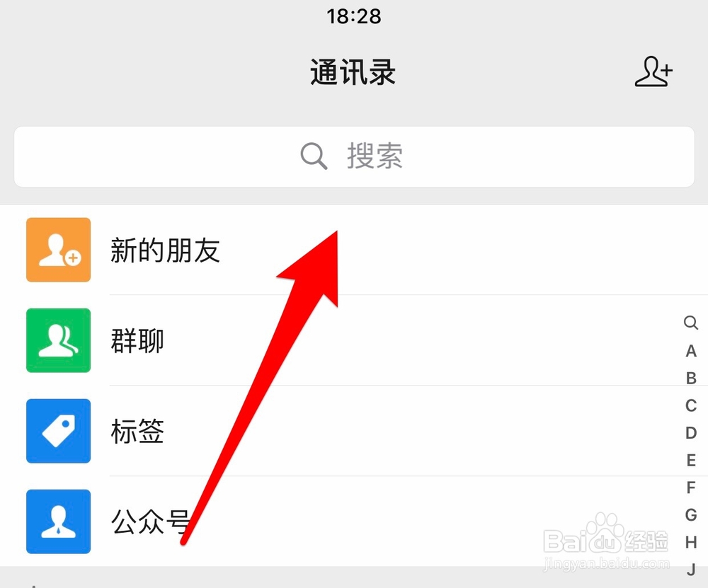Tap the add contact icon
This screenshot has height=588, width=708.
click(x=653, y=71)
